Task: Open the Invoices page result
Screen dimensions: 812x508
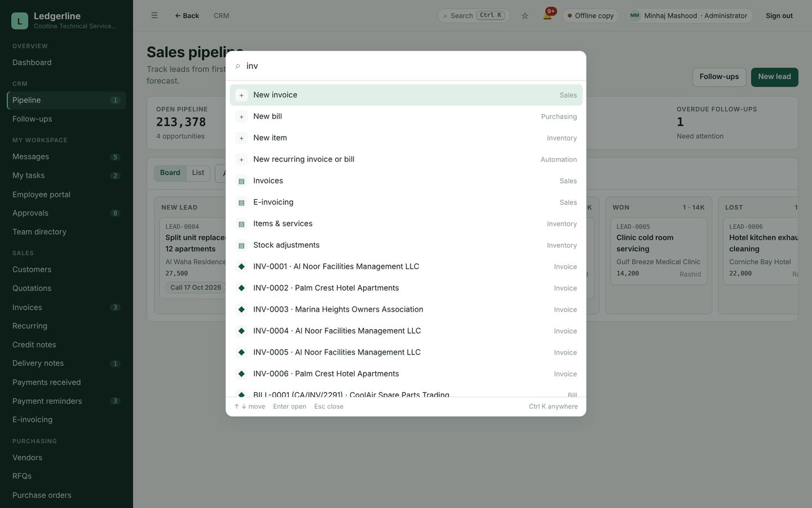Action: [406, 181]
